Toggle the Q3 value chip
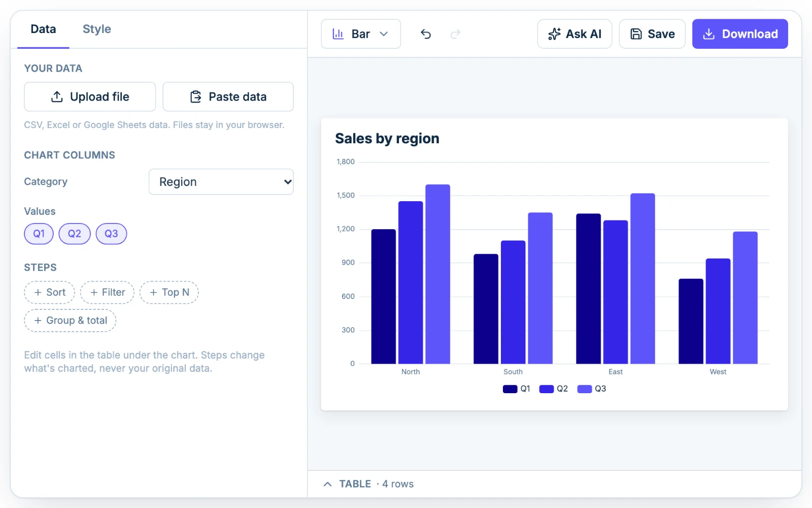Image resolution: width=812 pixels, height=508 pixels. [111, 234]
